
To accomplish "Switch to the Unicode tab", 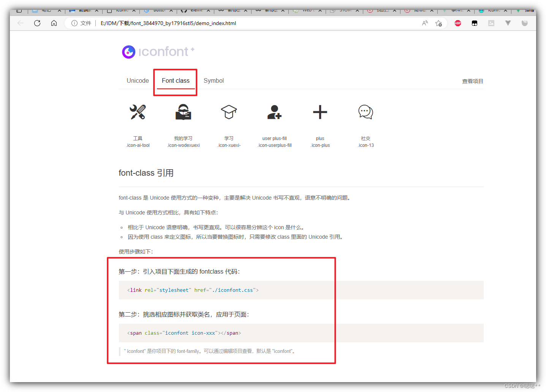I will (138, 80).
